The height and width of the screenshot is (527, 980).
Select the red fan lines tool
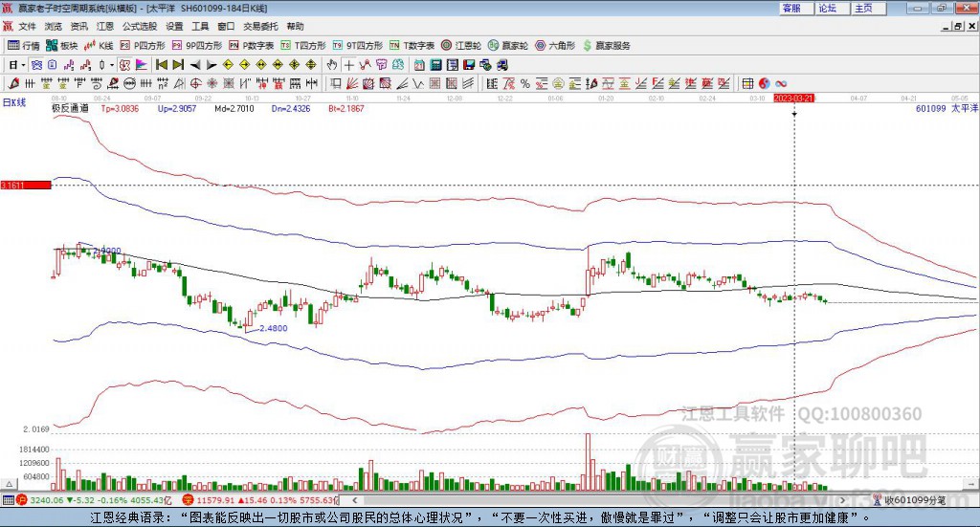[x=352, y=83]
